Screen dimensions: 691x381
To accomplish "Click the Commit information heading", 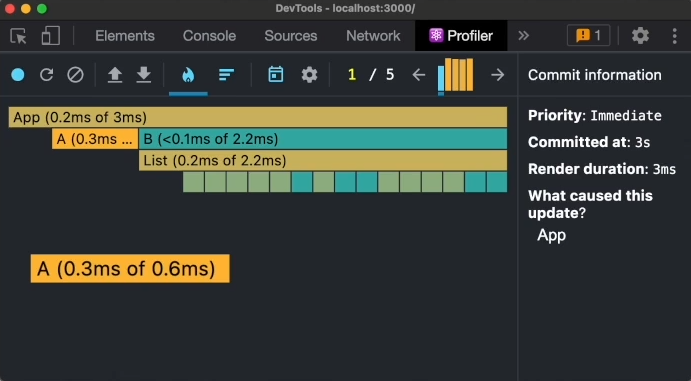I will (x=595, y=75).
